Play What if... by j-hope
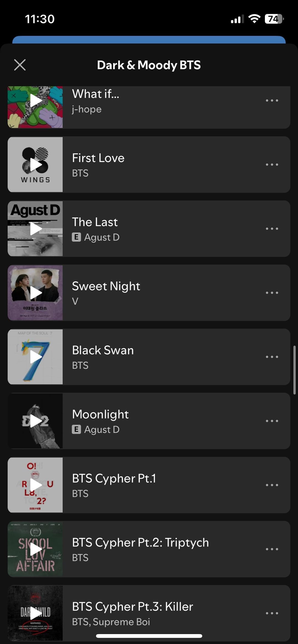 pos(36,101)
